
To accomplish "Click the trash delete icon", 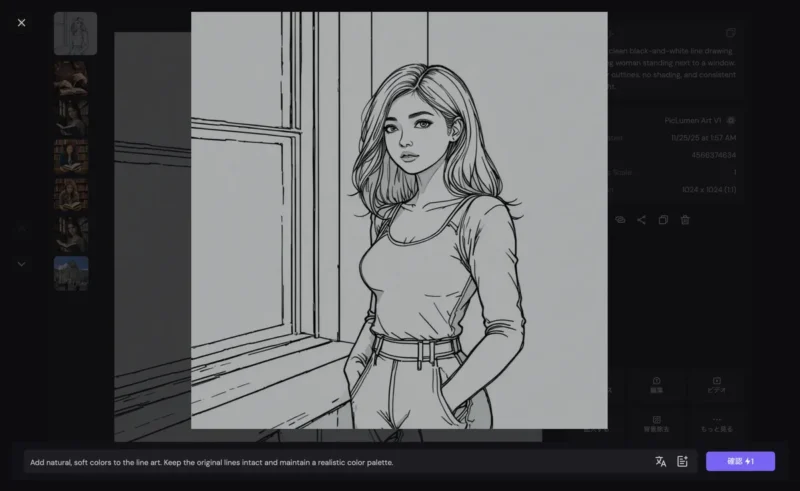I will pos(685,220).
